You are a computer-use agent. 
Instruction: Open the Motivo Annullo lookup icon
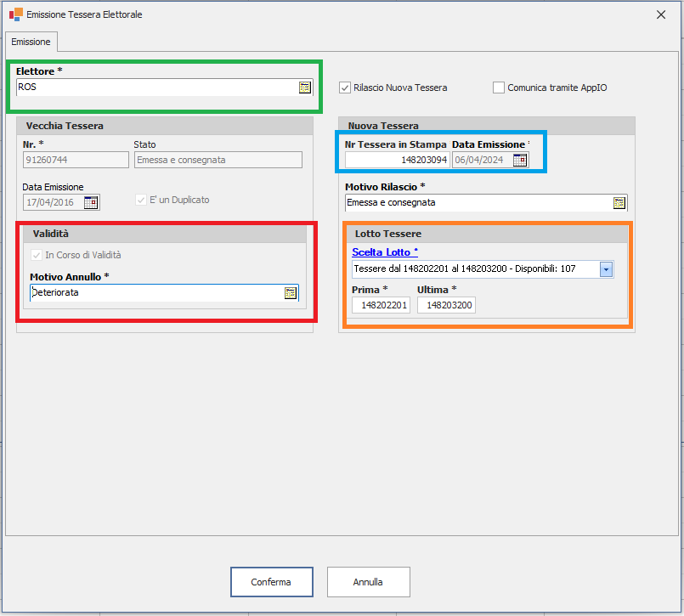290,293
